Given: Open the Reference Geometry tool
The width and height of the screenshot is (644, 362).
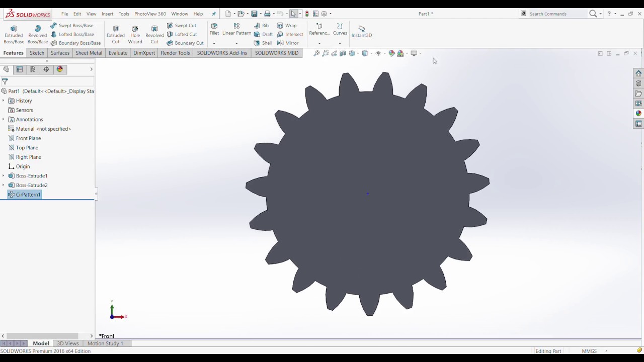Looking at the screenshot, I should click(x=319, y=29).
